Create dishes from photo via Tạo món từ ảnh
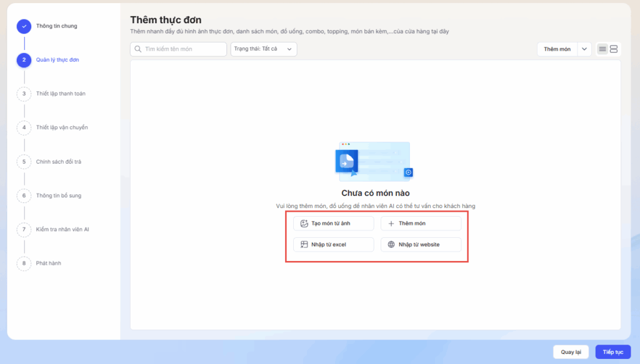Screen dimensions: 640x364 tap(333, 224)
